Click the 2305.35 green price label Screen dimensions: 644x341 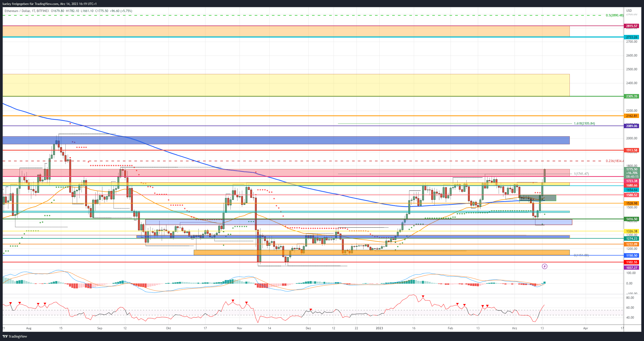[x=632, y=96]
